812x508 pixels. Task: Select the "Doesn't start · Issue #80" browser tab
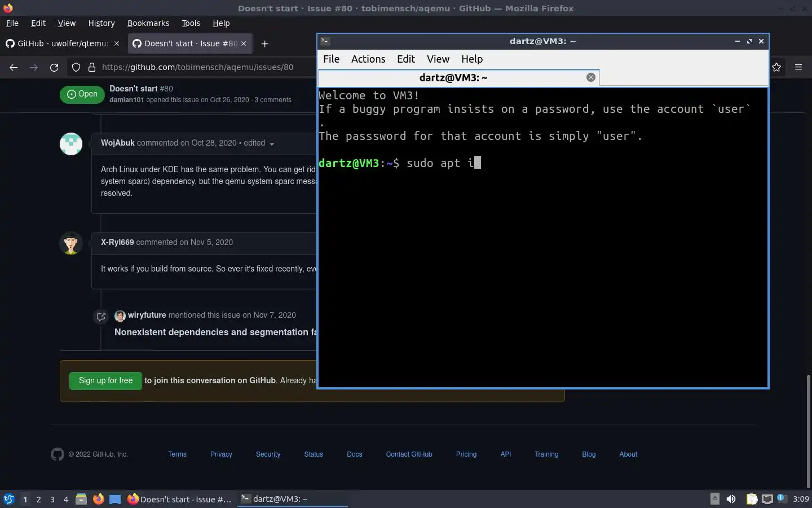tap(191, 43)
